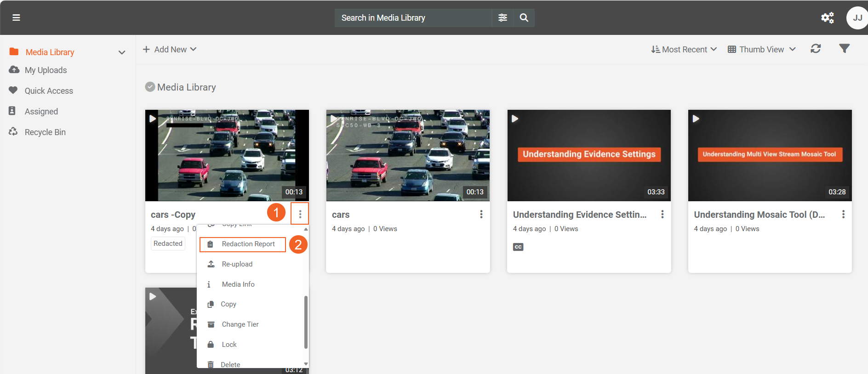Open the JJ user profile avatar
This screenshot has width=868, height=374.
click(857, 18)
